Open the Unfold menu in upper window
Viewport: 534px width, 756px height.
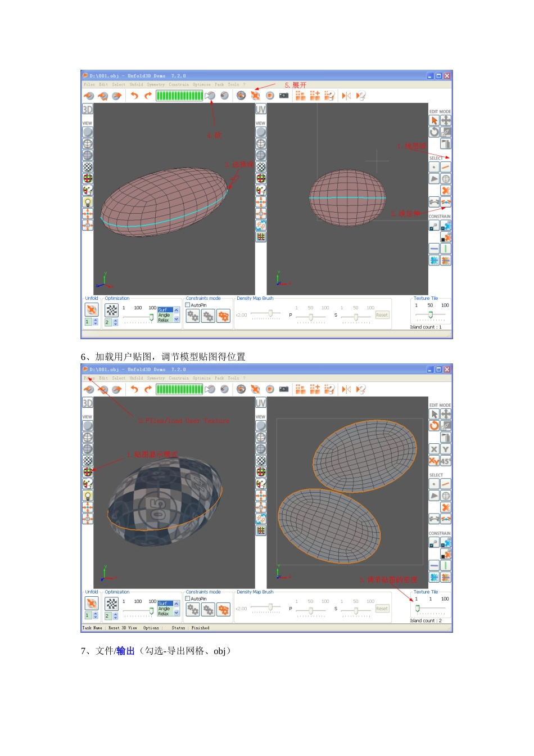click(x=136, y=84)
